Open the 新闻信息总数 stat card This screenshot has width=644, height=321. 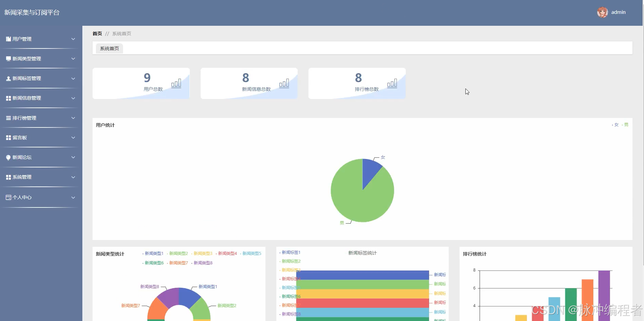click(249, 83)
